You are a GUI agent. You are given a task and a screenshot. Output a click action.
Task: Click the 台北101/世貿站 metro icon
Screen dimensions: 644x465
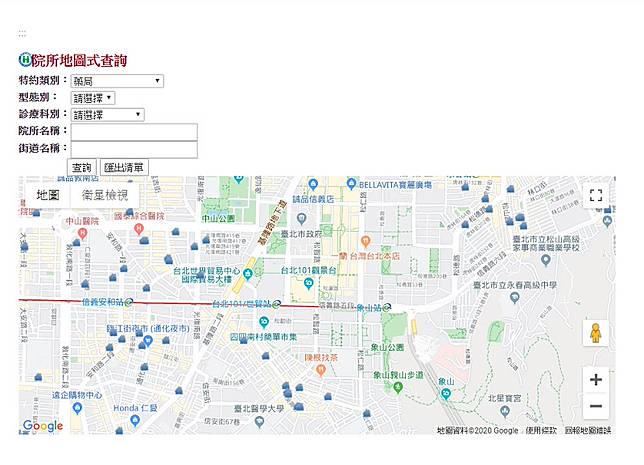tap(276, 304)
